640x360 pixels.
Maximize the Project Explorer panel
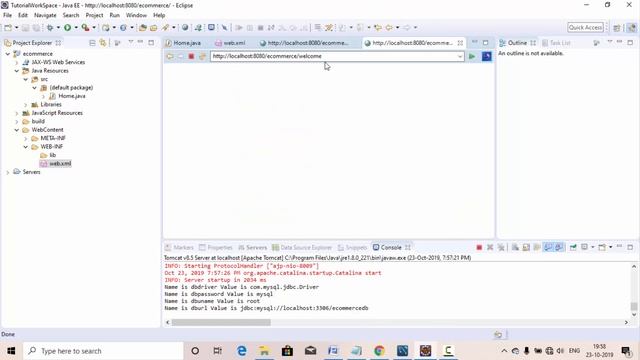[151, 42]
